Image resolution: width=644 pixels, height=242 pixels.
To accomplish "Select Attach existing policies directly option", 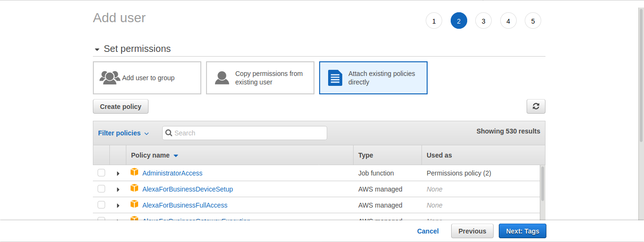I will pyautogui.click(x=373, y=78).
